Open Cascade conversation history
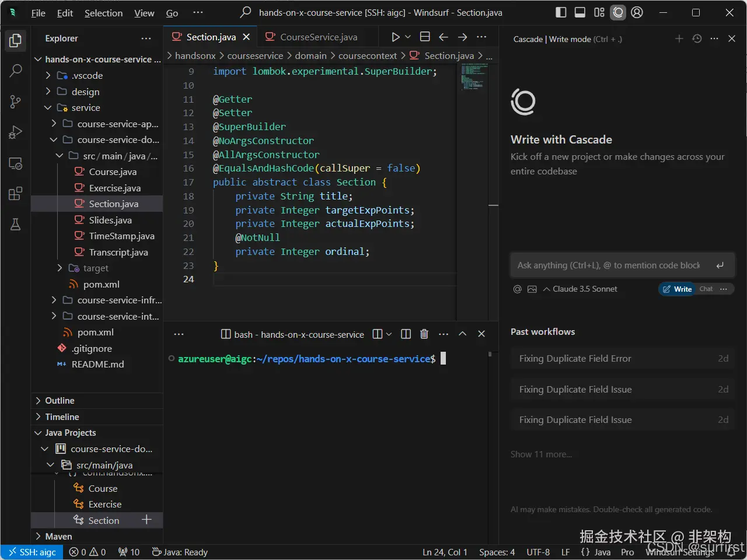This screenshot has width=747, height=560. tap(697, 38)
